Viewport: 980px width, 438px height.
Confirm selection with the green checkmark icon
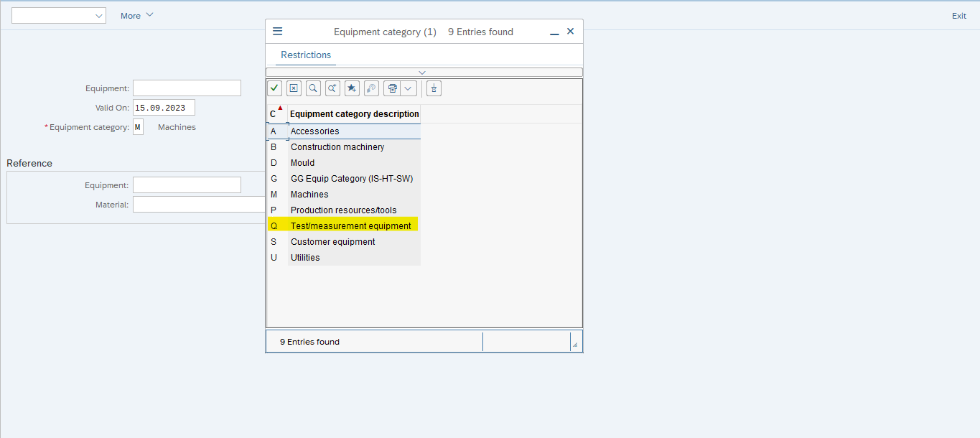coord(274,88)
